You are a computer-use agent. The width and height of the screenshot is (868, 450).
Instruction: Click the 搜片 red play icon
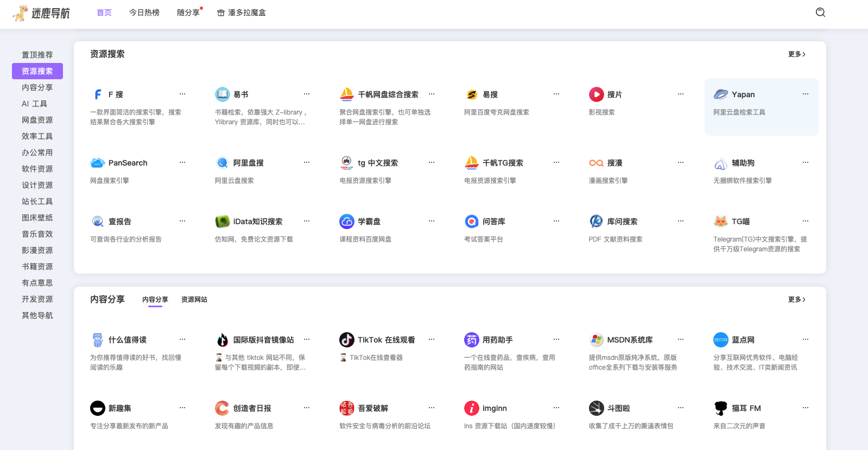coord(597,94)
